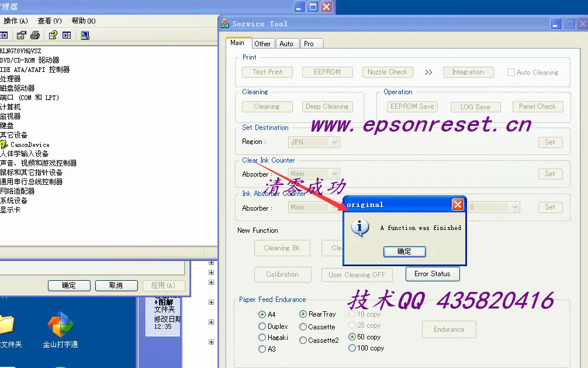588x368 pixels.
Task: Close the original message dialog with X
Action: click(x=458, y=204)
